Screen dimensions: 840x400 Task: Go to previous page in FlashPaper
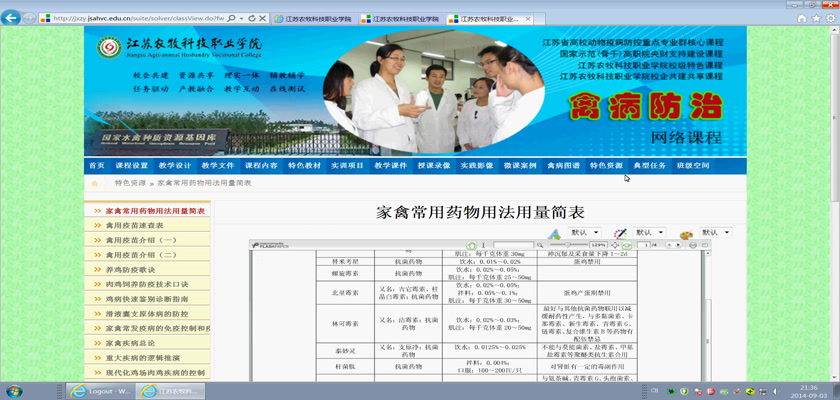tap(669, 245)
